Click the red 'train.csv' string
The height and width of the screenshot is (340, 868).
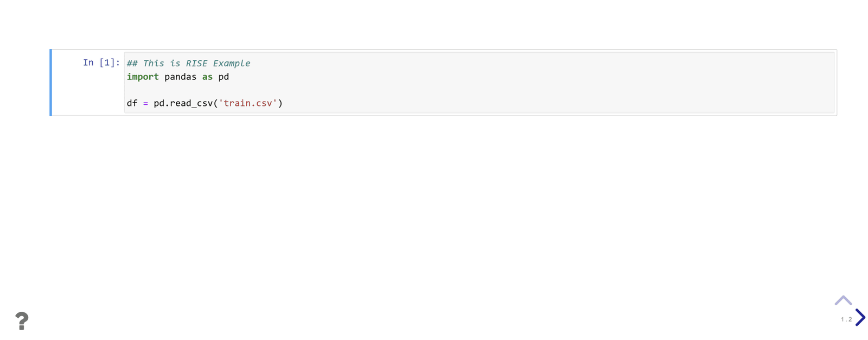click(x=248, y=103)
